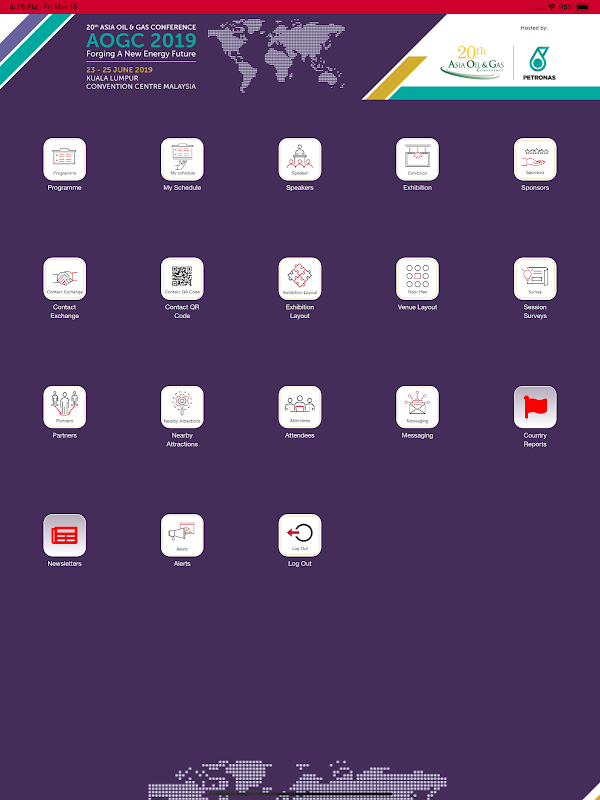Open the Newsletters icon
Image resolution: width=600 pixels, height=800 pixels.
(64, 535)
